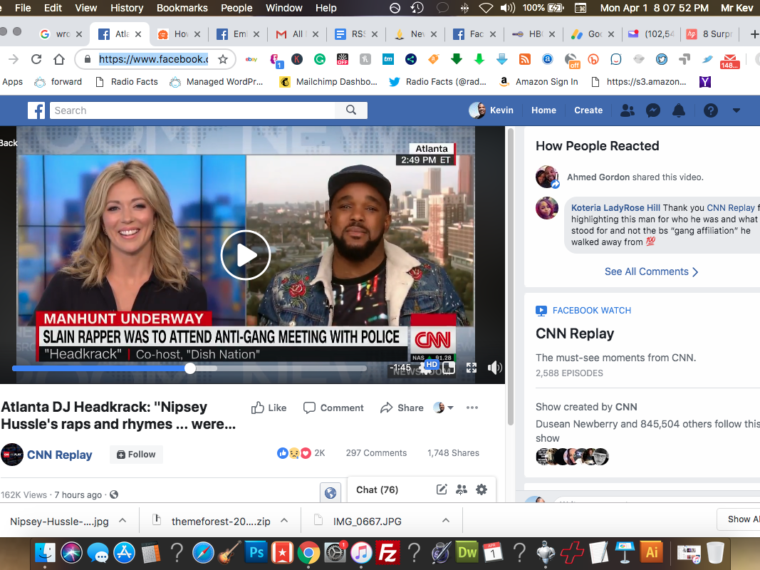Open the Create menu in Facebook header
The width and height of the screenshot is (760, 570).
588,111
